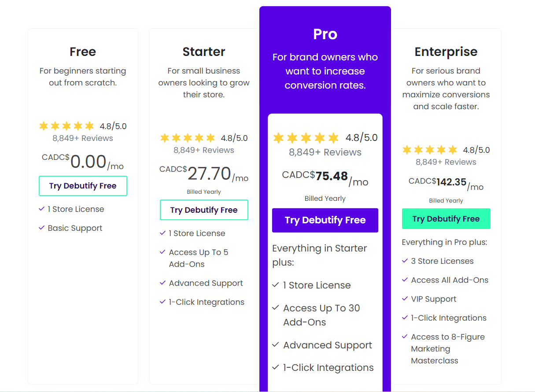Click the Pro plan five-star rating
Image resolution: width=535 pixels, height=392 pixels.
click(306, 138)
